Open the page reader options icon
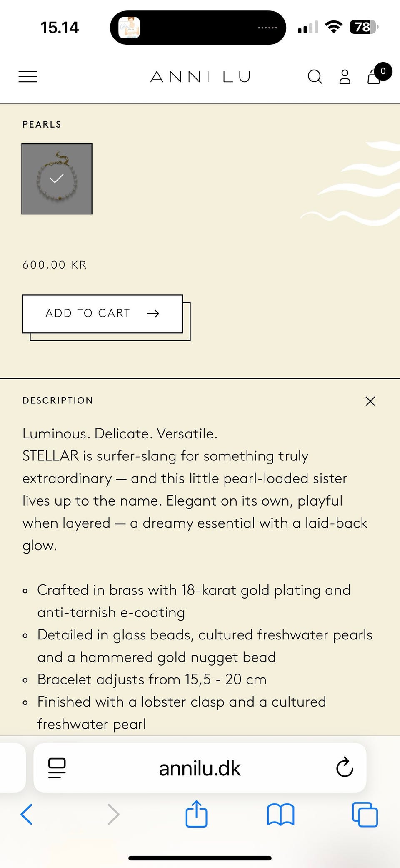This screenshot has height=868, width=400. (x=57, y=767)
